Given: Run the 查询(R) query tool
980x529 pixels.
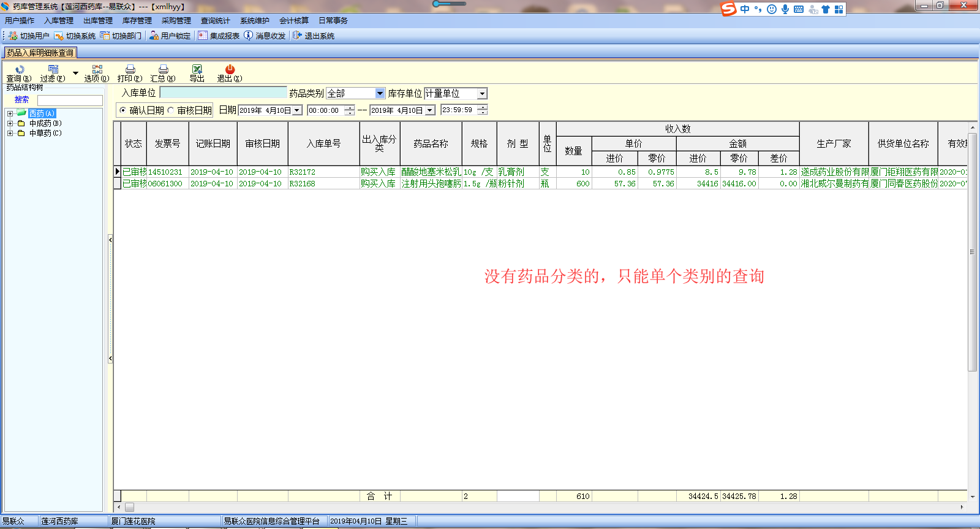Looking at the screenshot, I should [19, 74].
